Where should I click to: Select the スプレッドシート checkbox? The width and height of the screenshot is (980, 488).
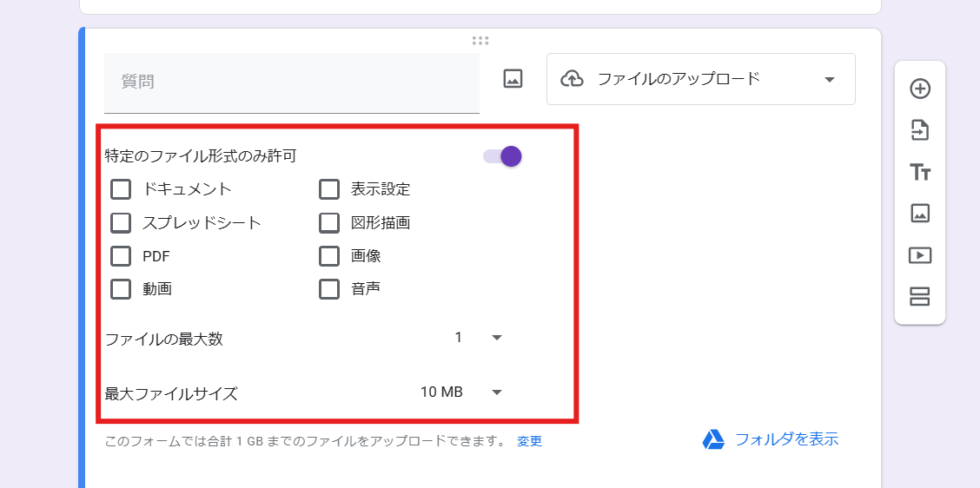[x=121, y=223]
